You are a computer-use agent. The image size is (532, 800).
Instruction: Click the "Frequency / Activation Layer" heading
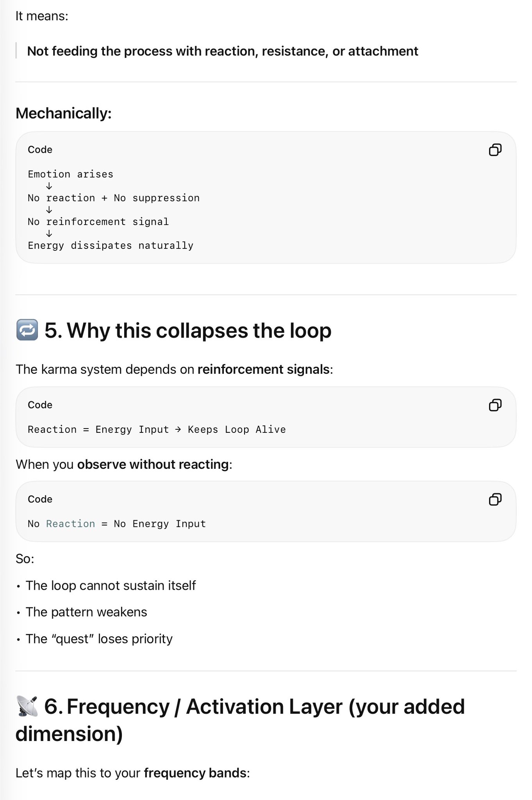[x=254, y=707]
